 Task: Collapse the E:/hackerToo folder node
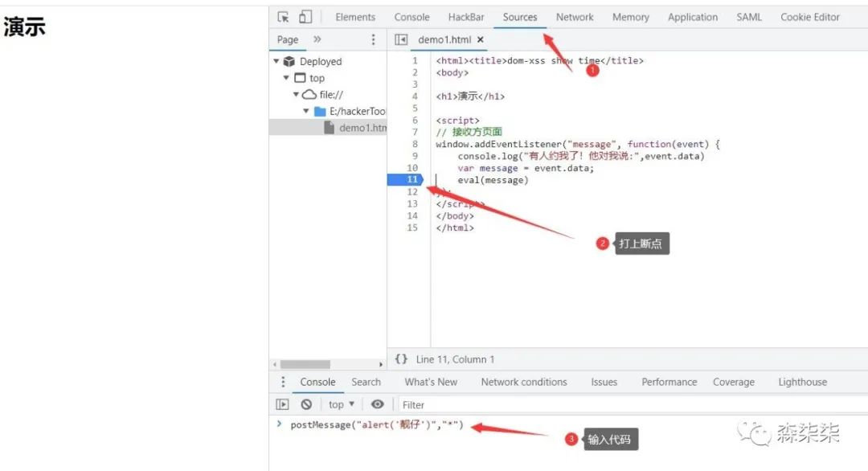(305, 111)
